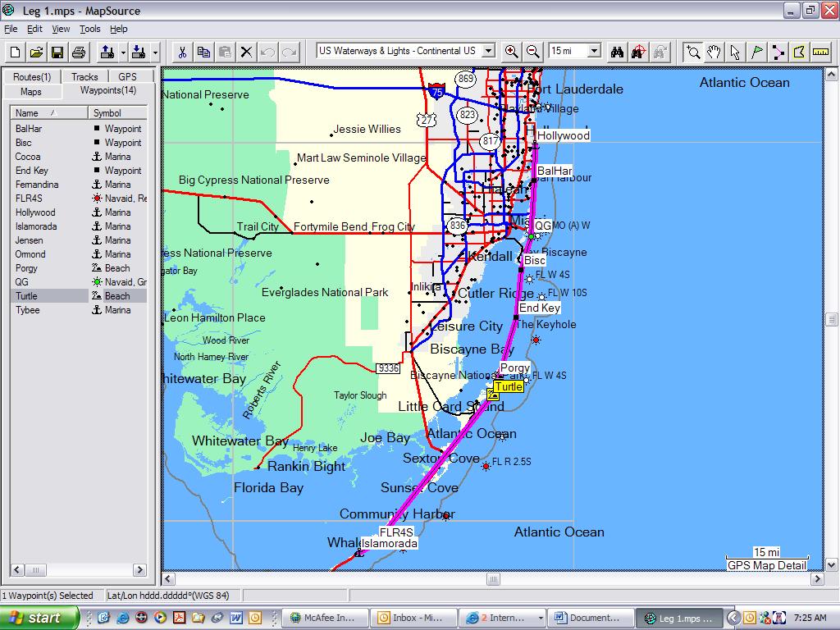The height and width of the screenshot is (630, 840).
Task: Switch to the Document taskbar window
Action: [x=590, y=618]
